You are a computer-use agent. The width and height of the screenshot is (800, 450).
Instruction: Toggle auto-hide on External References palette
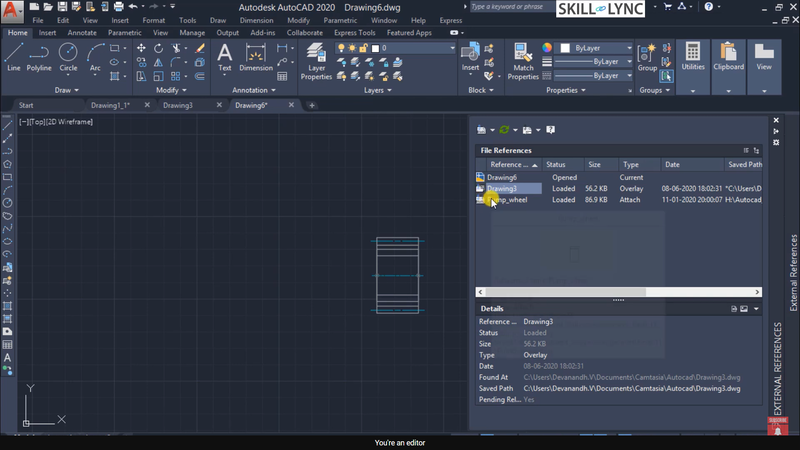pos(775,131)
